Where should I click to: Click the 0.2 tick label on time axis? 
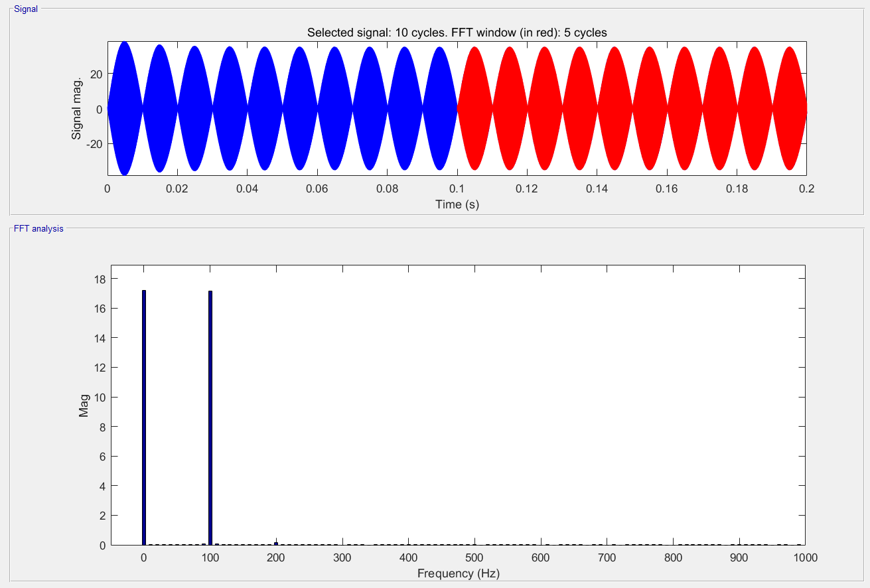pos(806,188)
